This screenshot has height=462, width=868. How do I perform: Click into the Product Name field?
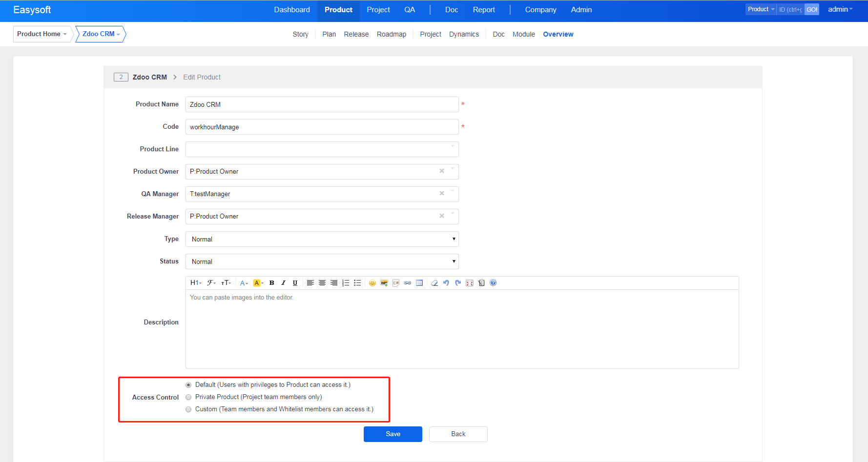click(x=322, y=104)
